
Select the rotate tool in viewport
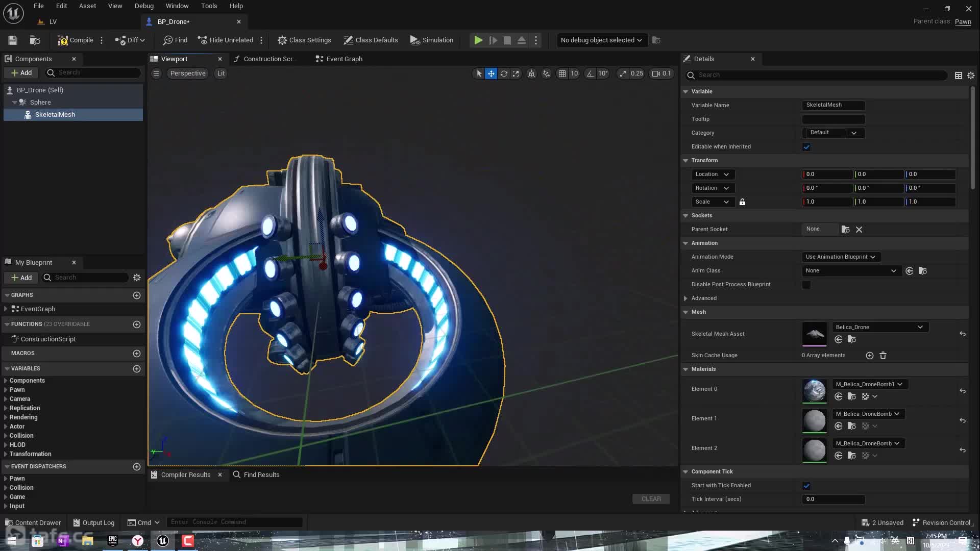point(504,73)
